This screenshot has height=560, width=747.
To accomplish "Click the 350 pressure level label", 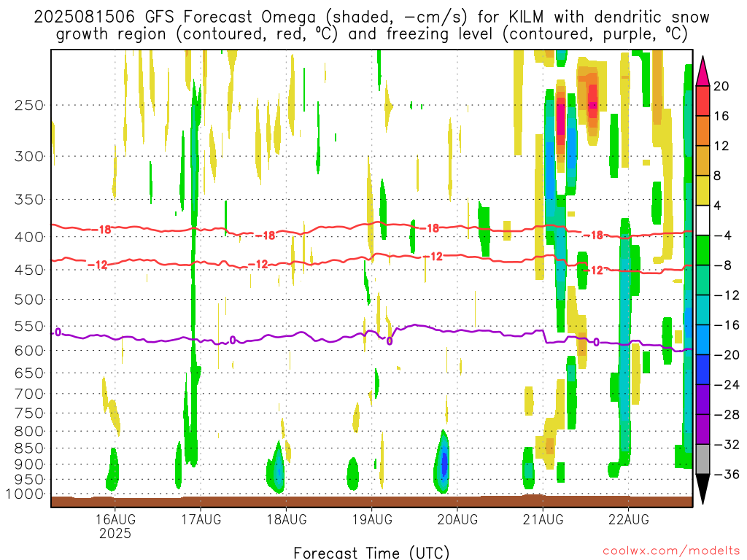I will tap(29, 200).
